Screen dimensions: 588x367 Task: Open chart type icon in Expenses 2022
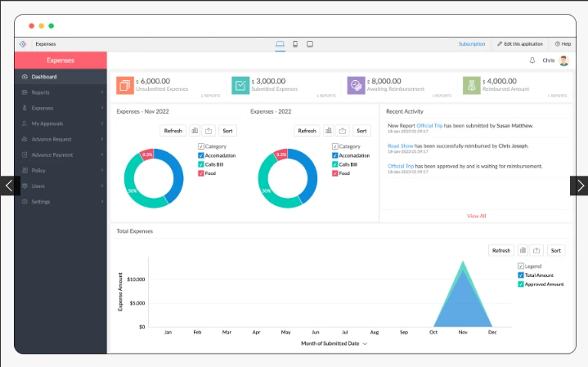coord(329,131)
